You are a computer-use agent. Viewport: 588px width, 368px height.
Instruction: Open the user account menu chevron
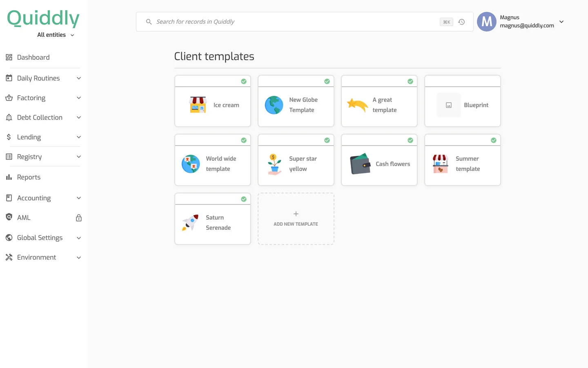click(x=561, y=22)
